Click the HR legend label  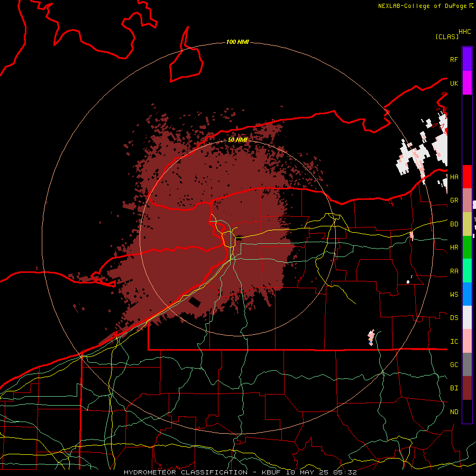click(x=454, y=248)
